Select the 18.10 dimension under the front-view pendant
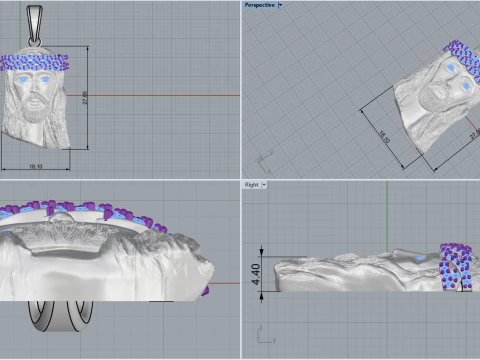The width and height of the screenshot is (480, 360). [x=36, y=166]
